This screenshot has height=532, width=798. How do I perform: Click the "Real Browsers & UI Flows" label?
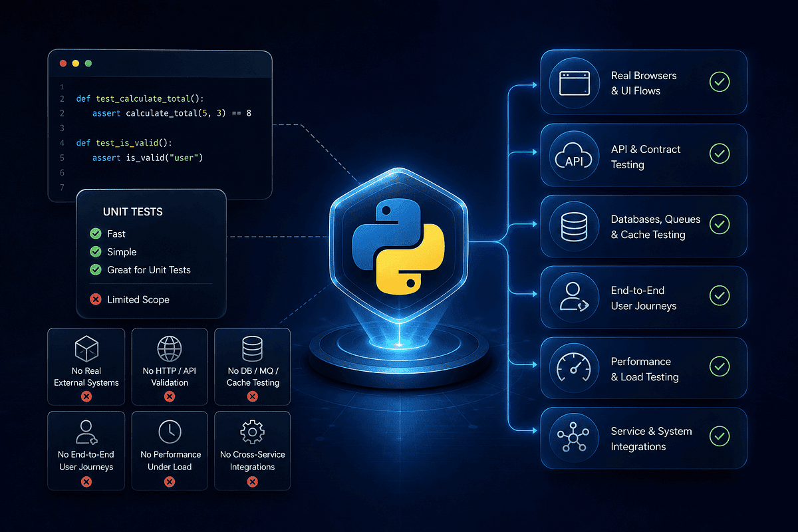tap(644, 83)
